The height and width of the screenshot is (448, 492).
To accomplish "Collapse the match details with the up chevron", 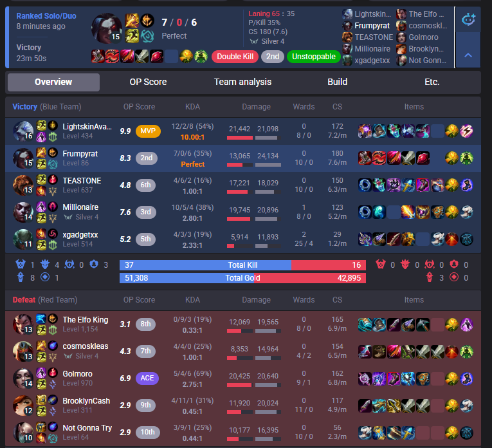I will point(468,55).
